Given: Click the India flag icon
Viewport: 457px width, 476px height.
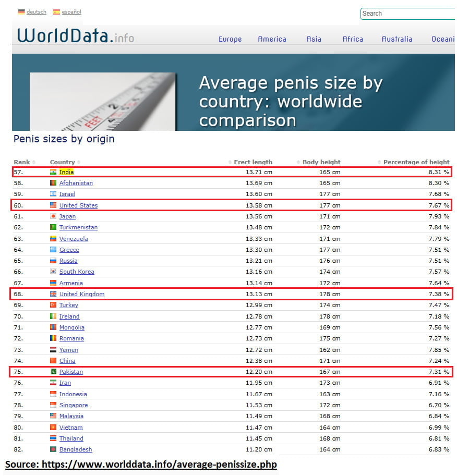Looking at the screenshot, I should point(53,172).
